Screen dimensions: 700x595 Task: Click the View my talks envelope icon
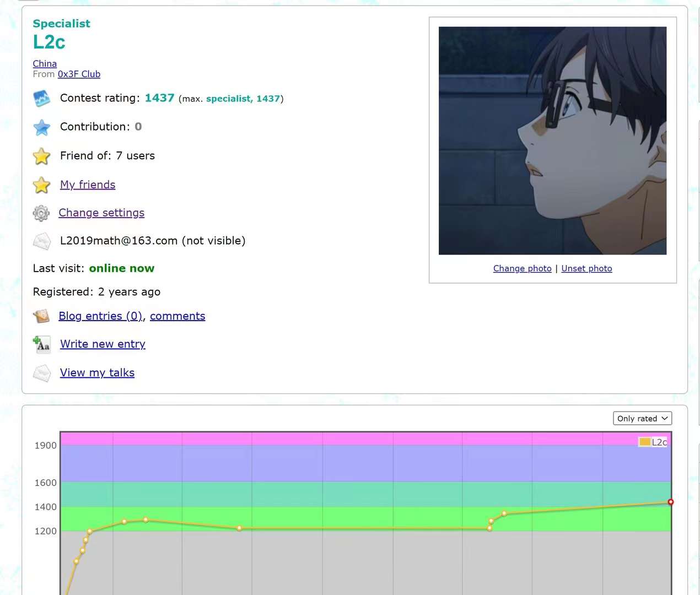tap(41, 373)
